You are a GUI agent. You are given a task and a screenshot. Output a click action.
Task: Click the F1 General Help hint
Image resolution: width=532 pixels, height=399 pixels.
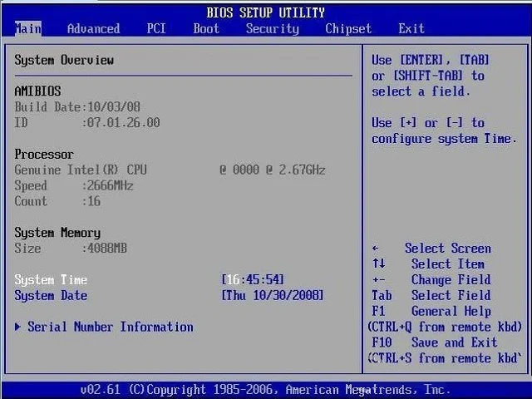(431, 311)
